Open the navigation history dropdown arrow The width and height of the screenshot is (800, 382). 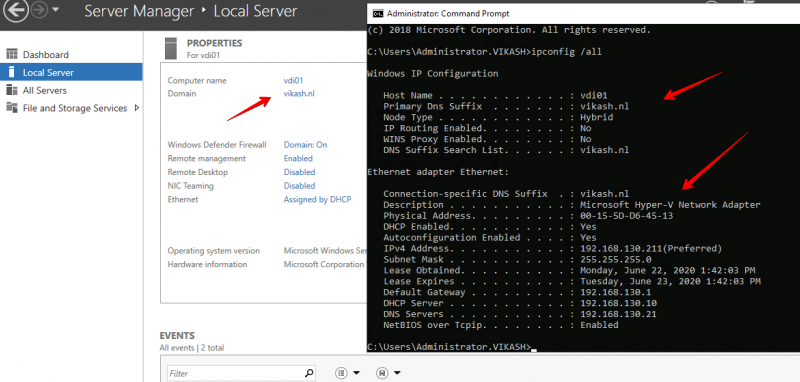[56, 11]
